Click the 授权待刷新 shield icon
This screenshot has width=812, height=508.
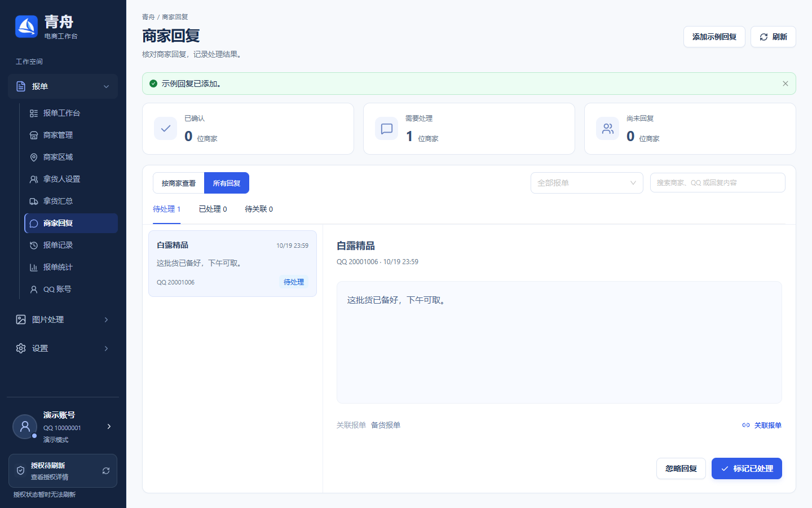coord(20,471)
